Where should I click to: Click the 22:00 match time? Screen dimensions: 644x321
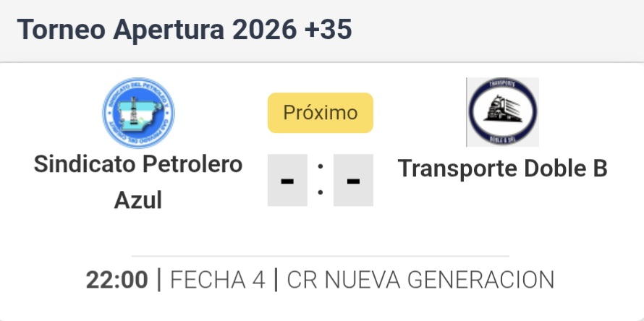[116, 280]
